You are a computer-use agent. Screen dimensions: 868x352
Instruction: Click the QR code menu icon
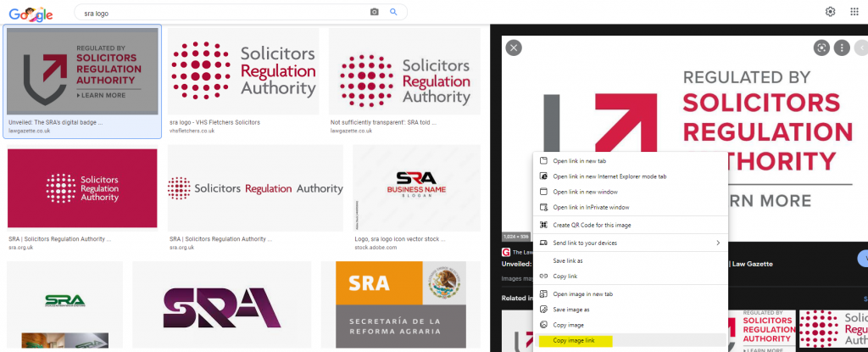click(543, 225)
